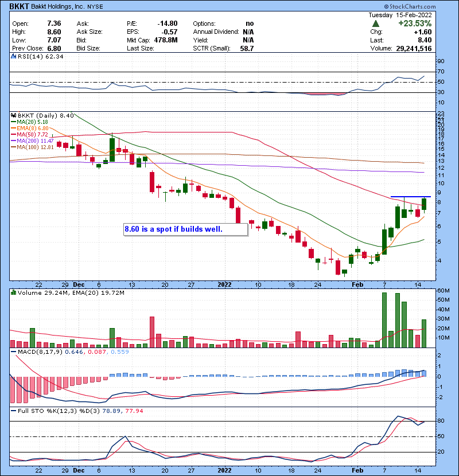This screenshot has width=459, height=476.
Task: Click the Dec date label under the price chart
Action: click(x=79, y=285)
